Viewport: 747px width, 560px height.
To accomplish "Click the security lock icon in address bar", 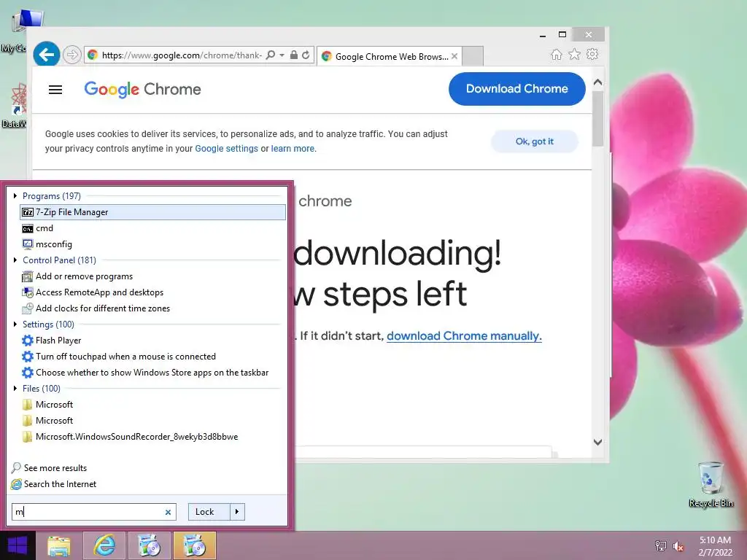I will (x=294, y=55).
